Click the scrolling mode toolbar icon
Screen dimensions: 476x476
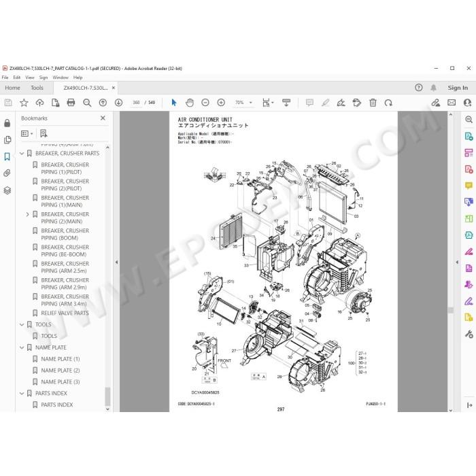[x=286, y=103]
